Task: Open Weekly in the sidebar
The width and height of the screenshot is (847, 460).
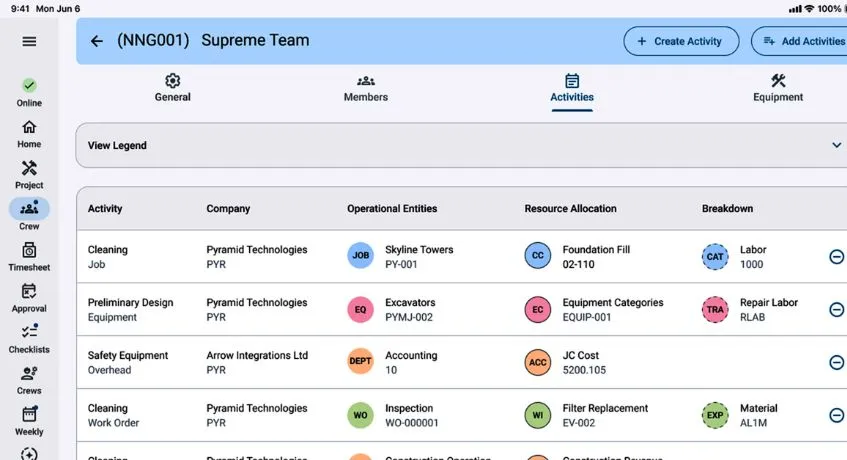Action: tap(29, 421)
